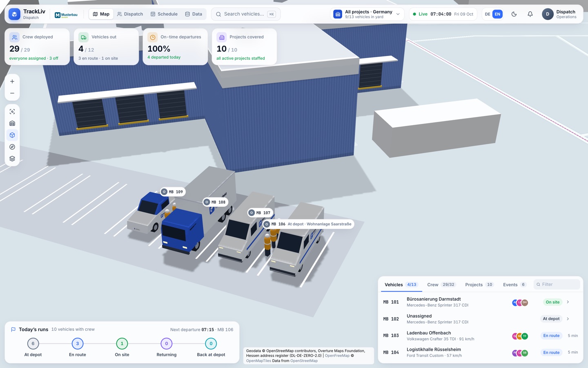Screen dimensions: 588x368
Task: Select the MB 109 vehicle marker on the map
Action: [x=173, y=192]
